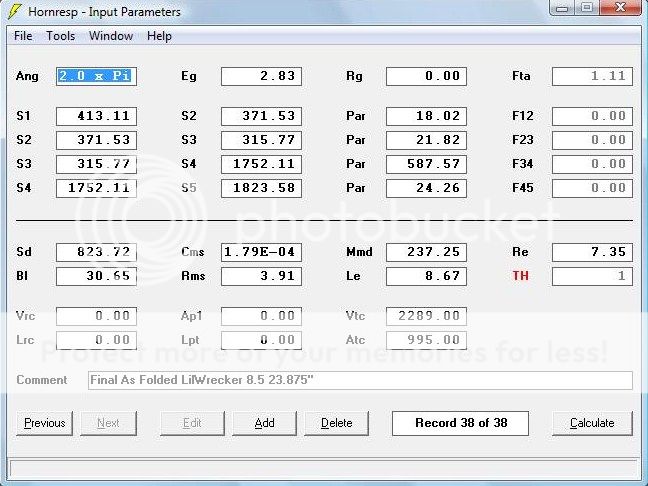This screenshot has width=648, height=486.
Task: Click the Fta label
Action: coord(521,76)
